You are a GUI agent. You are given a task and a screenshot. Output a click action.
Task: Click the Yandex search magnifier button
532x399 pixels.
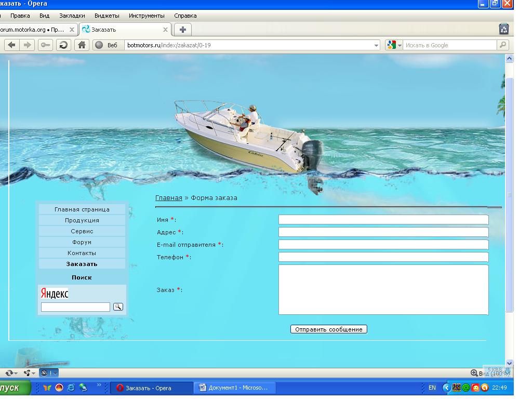pos(118,307)
